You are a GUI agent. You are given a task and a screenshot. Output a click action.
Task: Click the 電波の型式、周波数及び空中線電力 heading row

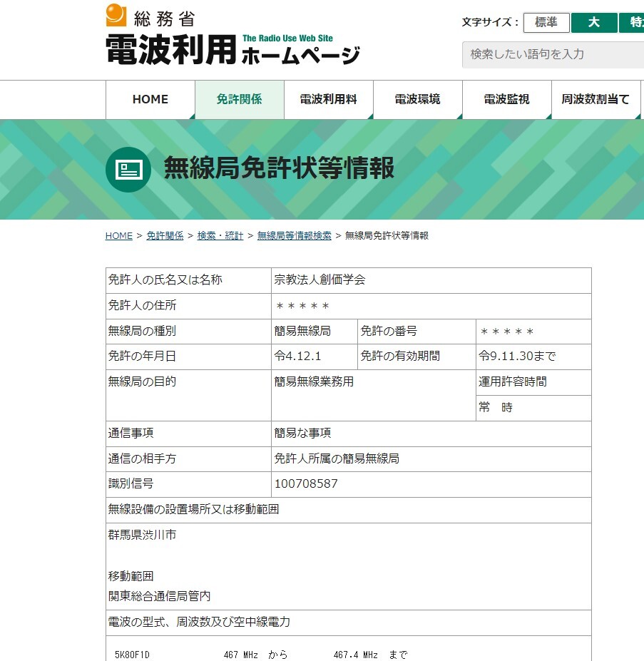click(x=348, y=622)
